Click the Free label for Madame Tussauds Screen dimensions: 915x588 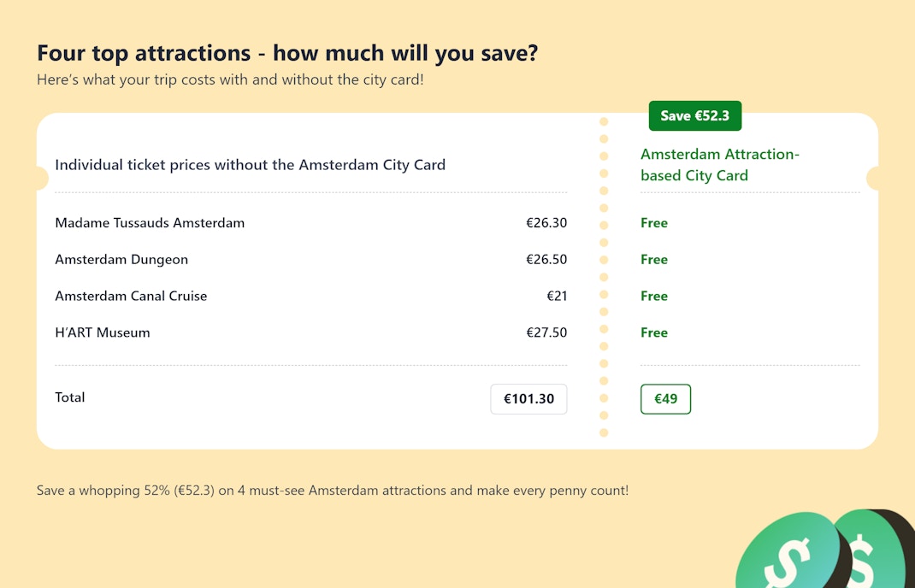tap(654, 223)
